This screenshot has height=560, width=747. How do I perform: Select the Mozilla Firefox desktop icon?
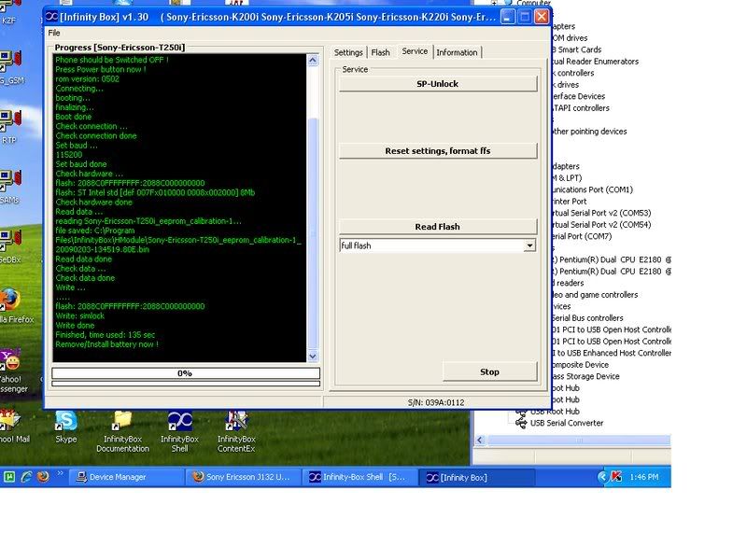pos(14,306)
